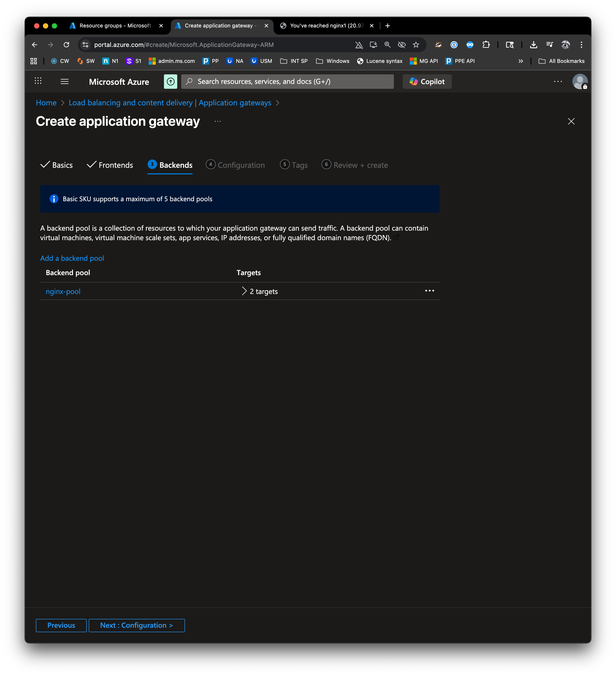Viewport: 616px width, 676px height.
Task: Open the Copilot assistant
Action: coord(427,81)
